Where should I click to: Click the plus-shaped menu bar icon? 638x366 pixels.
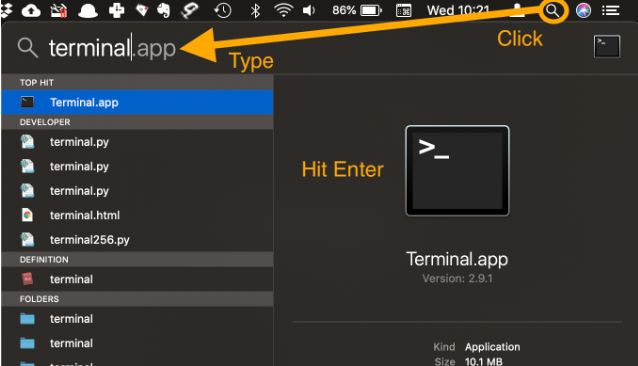pos(116,11)
